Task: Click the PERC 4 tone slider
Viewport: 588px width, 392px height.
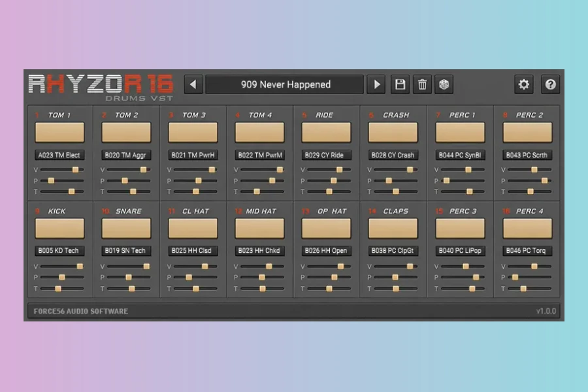Action: point(529,289)
